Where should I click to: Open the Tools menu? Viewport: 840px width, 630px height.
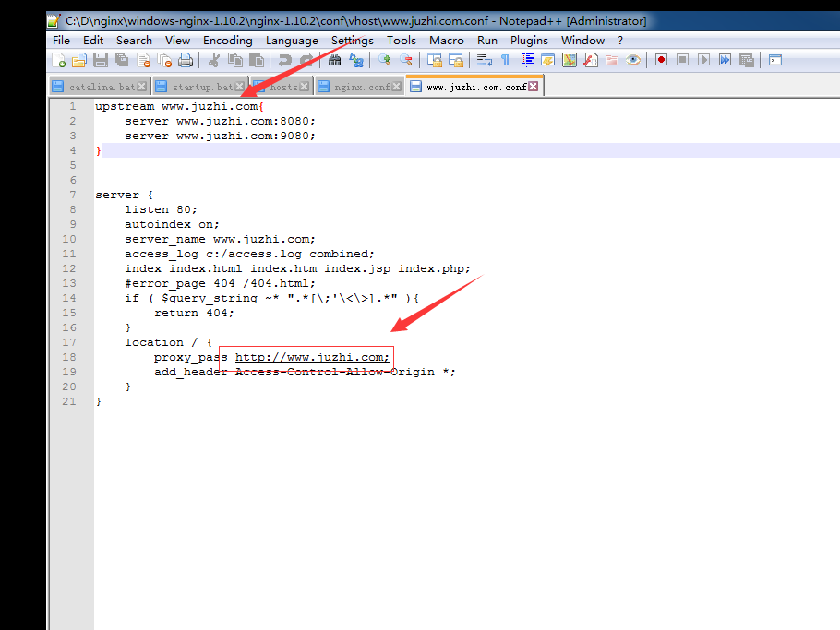(x=402, y=41)
